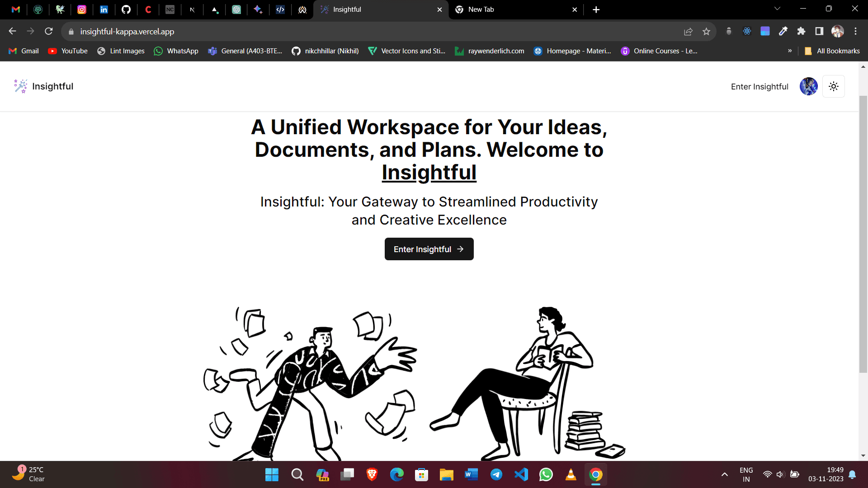The width and height of the screenshot is (868, 488).
Task: Open the notifications bell icon
Action: 852,474
